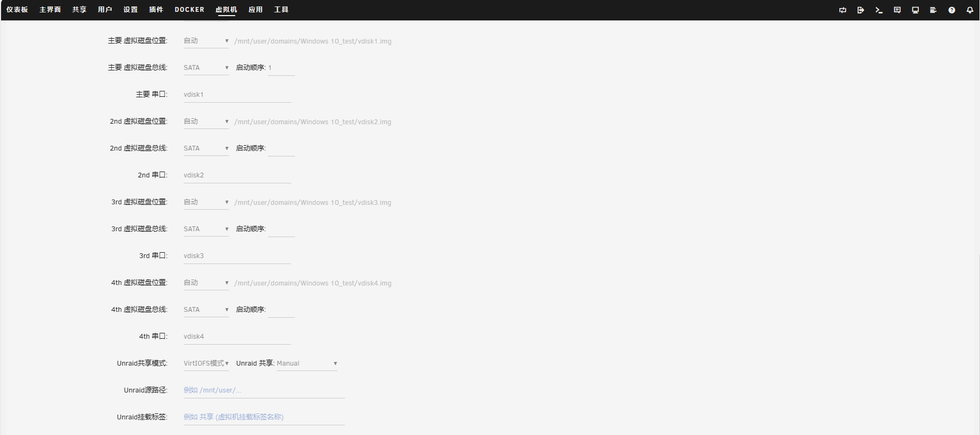This screenshot has width=980, height=435.
Task: Open the terminal icon in header
Action: click(x=879, y=10)
